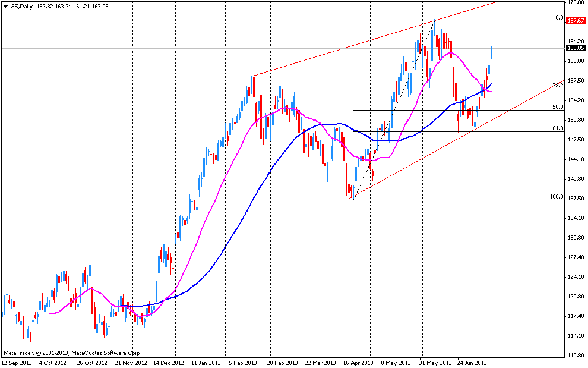Image resolution: width=588 pixels, height=368 pixels.
Task: Click the 31 May 2013 date label
Action: 435,363
